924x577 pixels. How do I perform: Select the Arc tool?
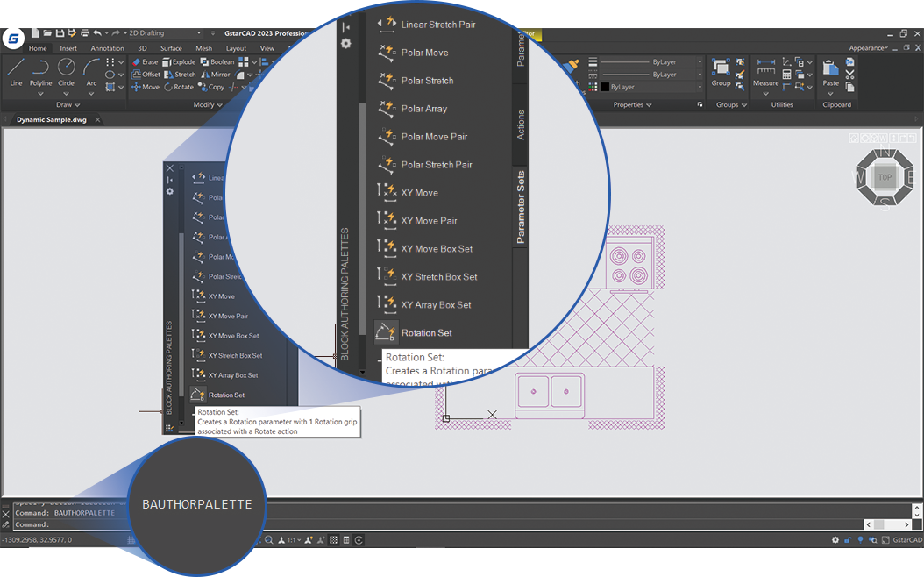(x=91, y=73)
